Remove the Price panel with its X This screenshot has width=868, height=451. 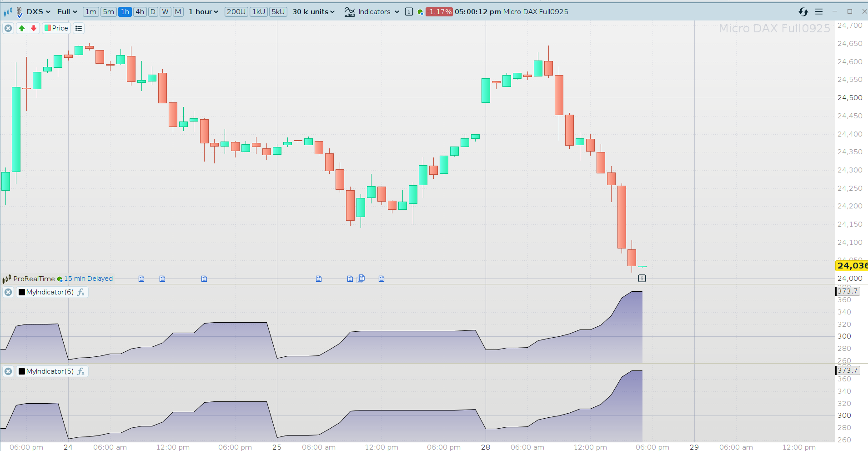(8, 28)
